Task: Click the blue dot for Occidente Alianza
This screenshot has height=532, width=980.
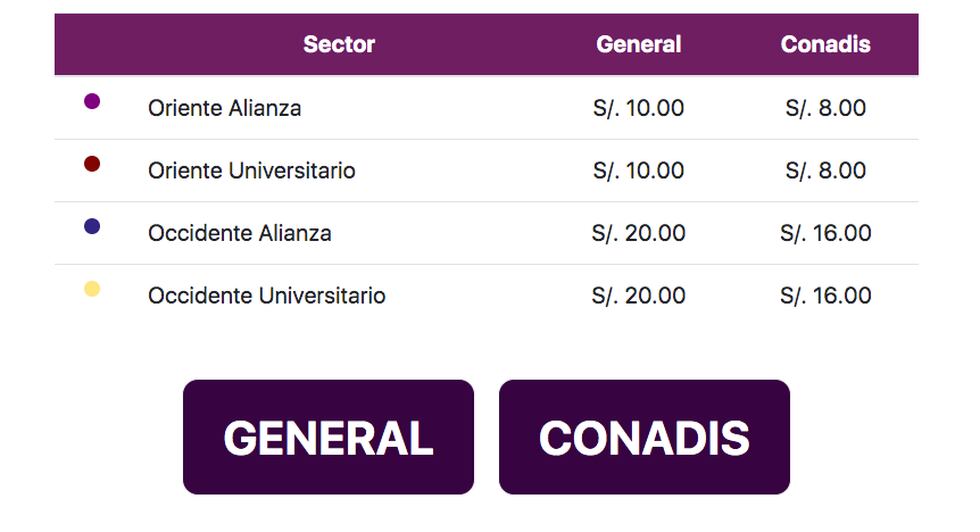Action: 92,227
